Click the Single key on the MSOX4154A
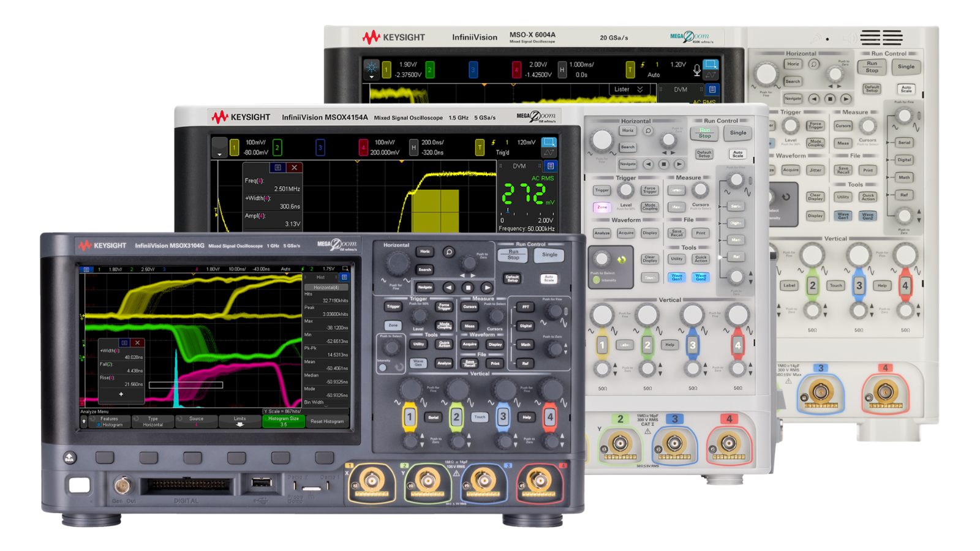The height and width of the screenshot is (551, 980). click(738, 133)
